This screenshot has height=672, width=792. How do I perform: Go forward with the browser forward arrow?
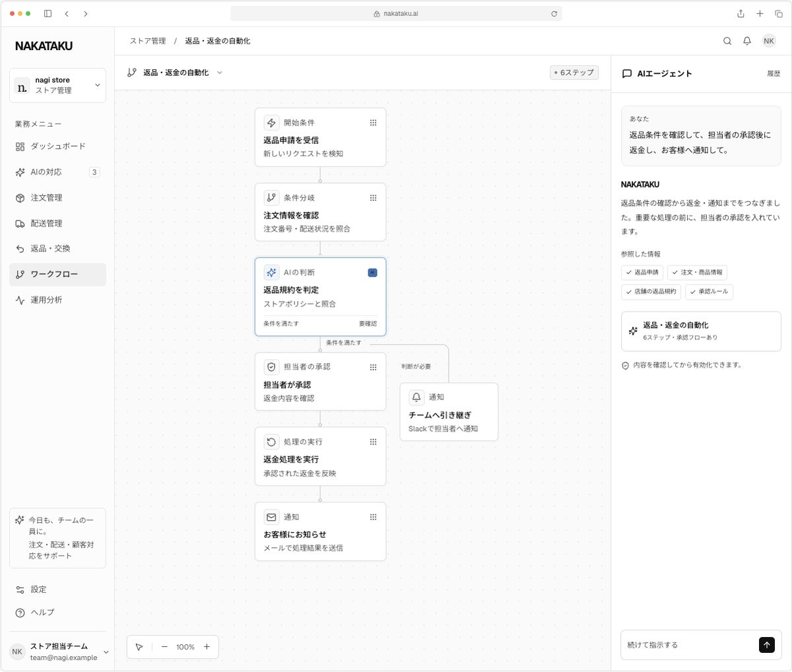(x=85, y=13)
